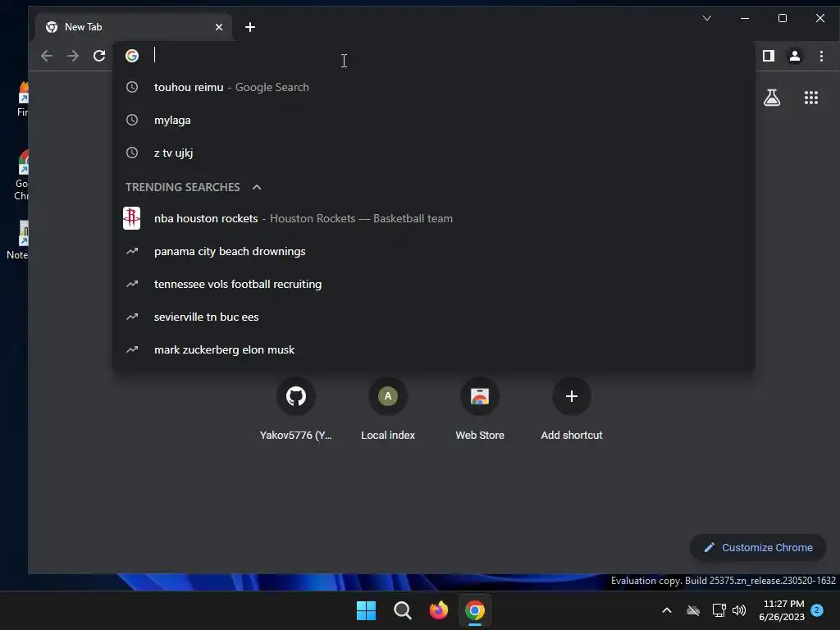Click the OneDrive cloud tray icon
This screenshot has height=630, width=840.
[x=693, y=610]
